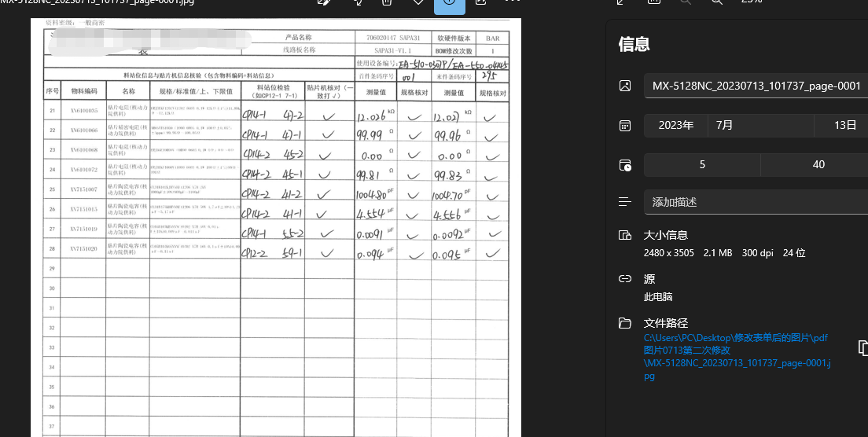Toggle the favorite heart for this photo
868x437 pixels.
point(418,2)
